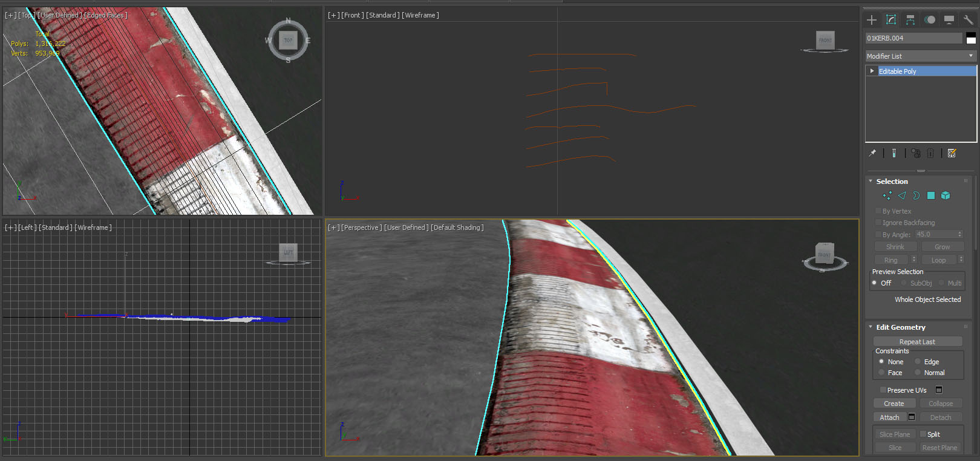Click the Repeat Last button

pos(917,342)
